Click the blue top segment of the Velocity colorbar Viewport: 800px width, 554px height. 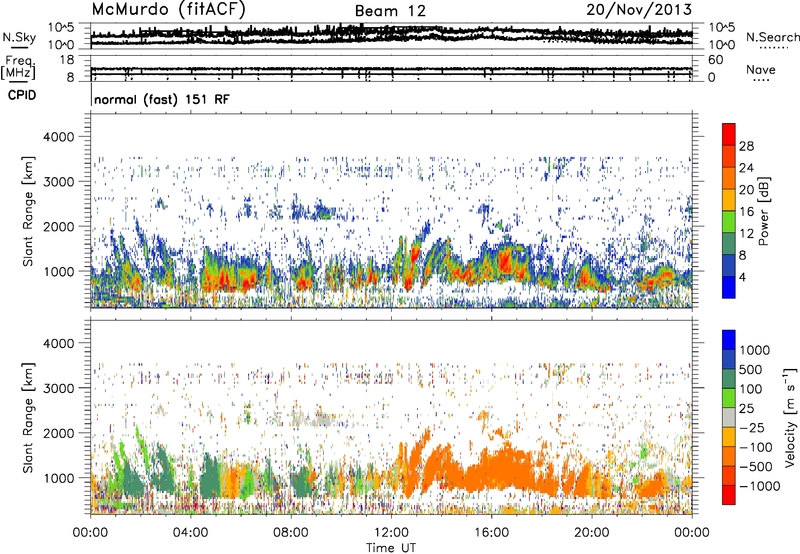pyautogui.click(x=729, y=340)
